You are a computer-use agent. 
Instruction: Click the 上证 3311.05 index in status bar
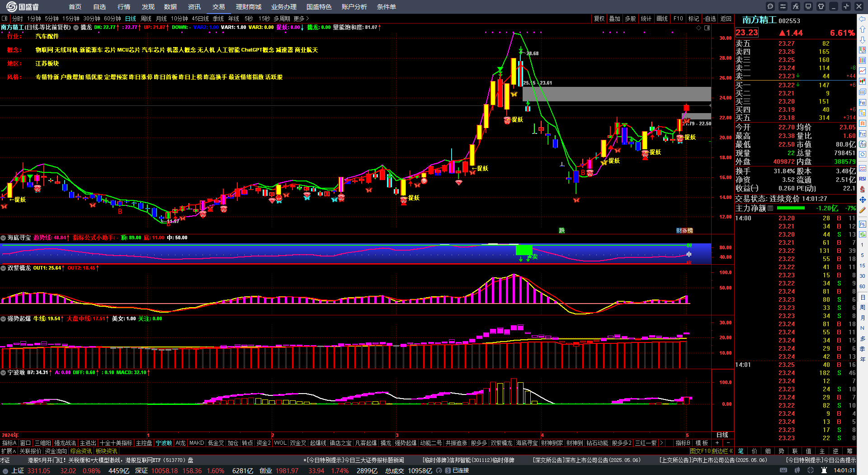(x=31, y=470)
